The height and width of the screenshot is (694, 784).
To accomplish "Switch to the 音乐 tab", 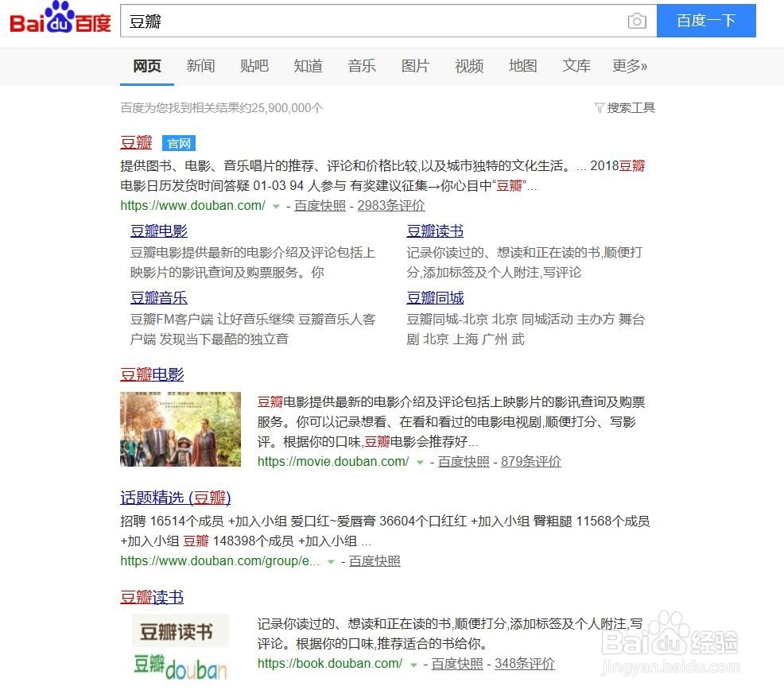I will [x=362, y=66].
